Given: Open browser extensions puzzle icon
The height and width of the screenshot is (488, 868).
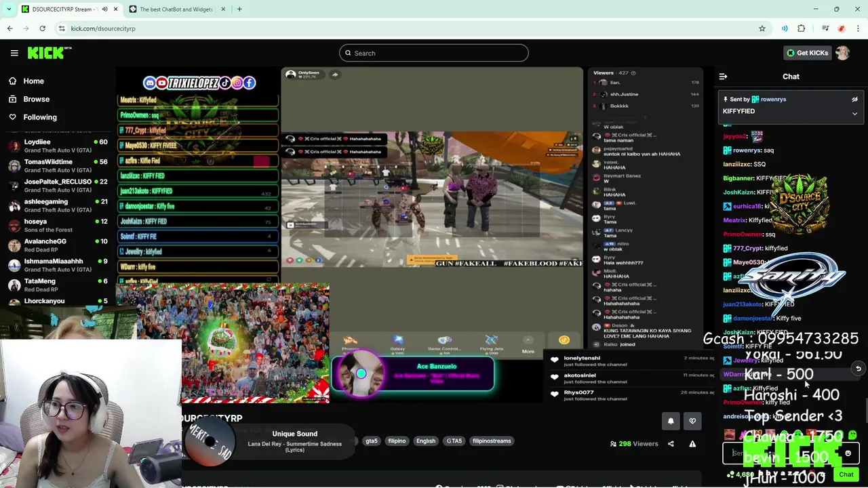Looking at the screenshot, I should pyautogui.click(x=802, y=28).
